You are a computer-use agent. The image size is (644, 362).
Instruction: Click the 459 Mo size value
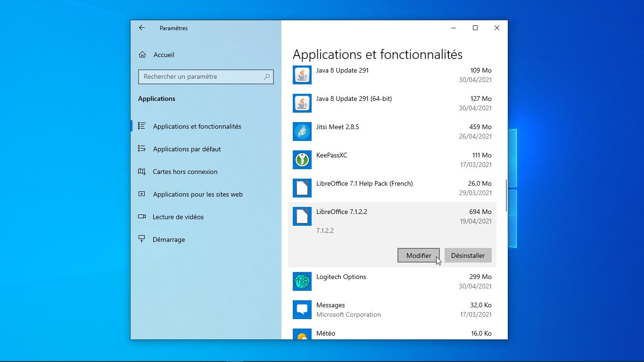click(x=480, y=127)
